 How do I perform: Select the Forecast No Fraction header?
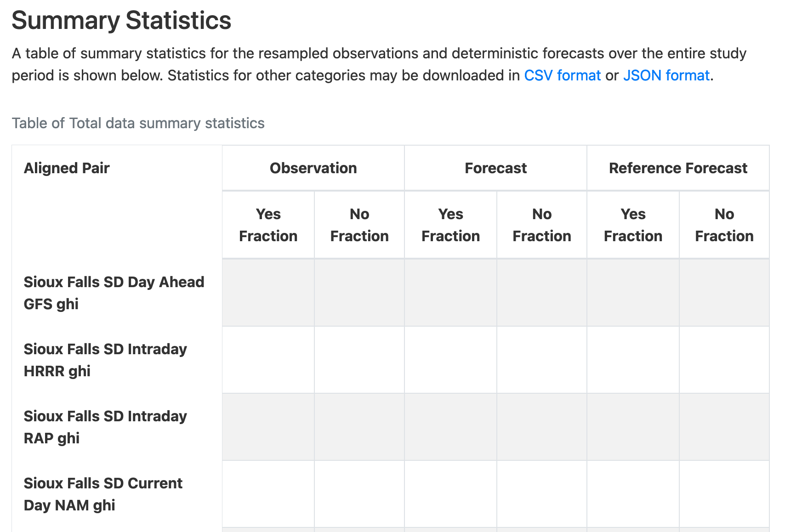point(541,225)
